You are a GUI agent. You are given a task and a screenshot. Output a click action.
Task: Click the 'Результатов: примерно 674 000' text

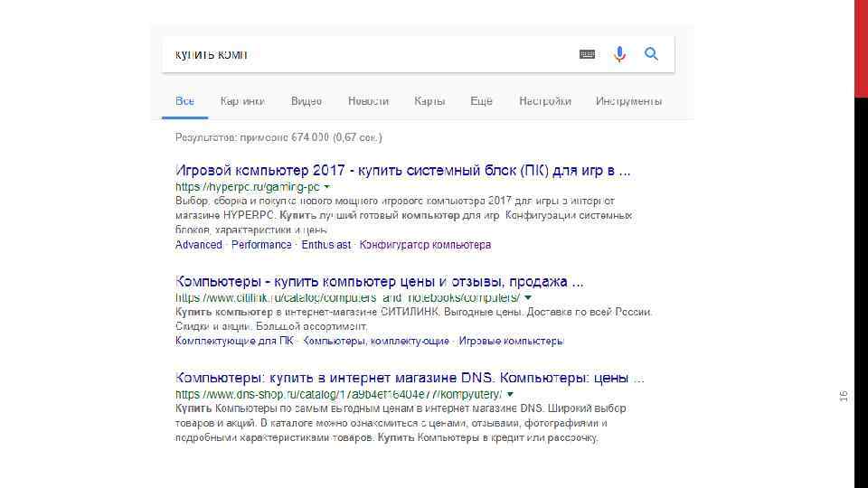(278, 137)
